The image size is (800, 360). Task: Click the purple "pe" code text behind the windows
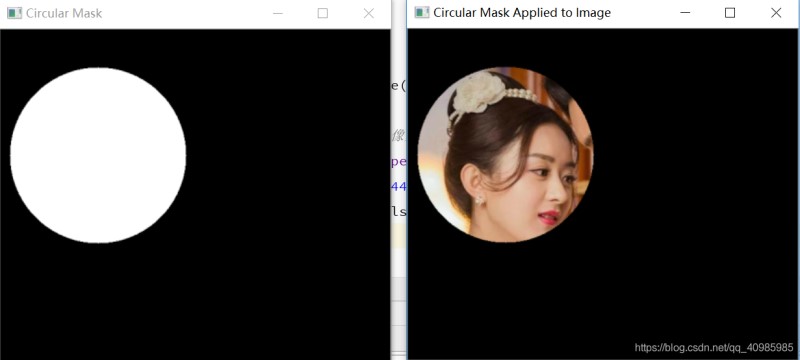click(399, 162)
